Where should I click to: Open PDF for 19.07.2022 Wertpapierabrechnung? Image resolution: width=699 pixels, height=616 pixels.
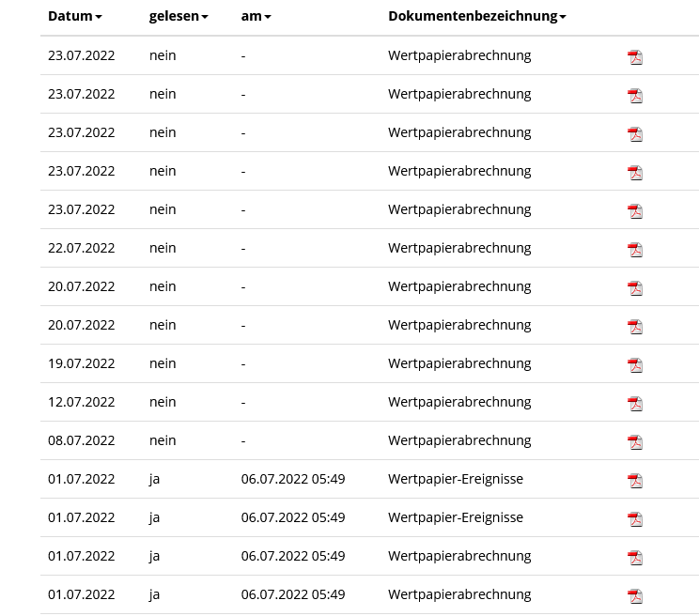(635, 364)
